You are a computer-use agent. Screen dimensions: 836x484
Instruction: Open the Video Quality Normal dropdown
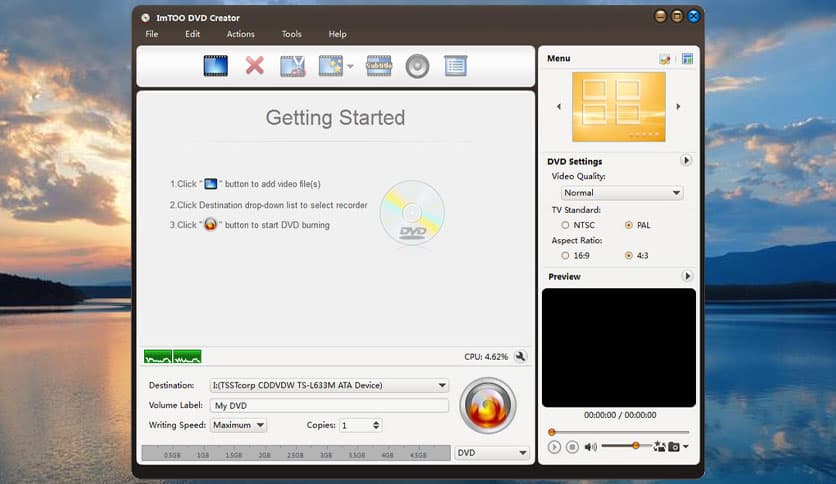point(622,193)
